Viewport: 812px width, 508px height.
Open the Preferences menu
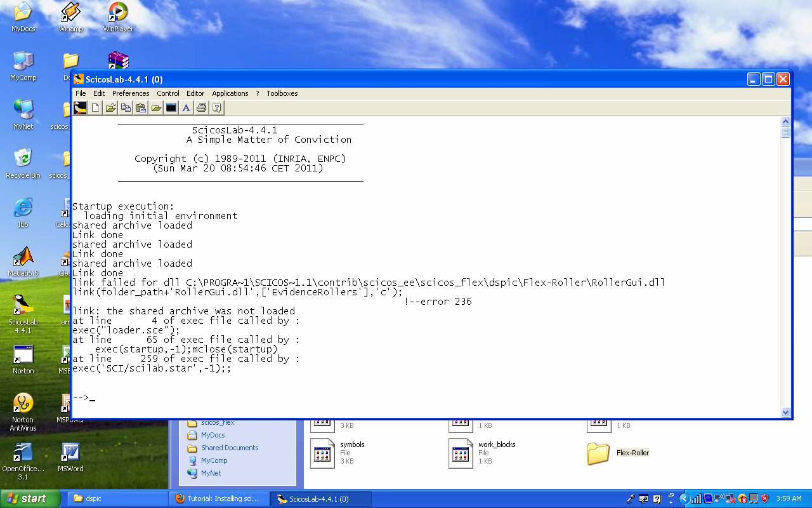131,93
